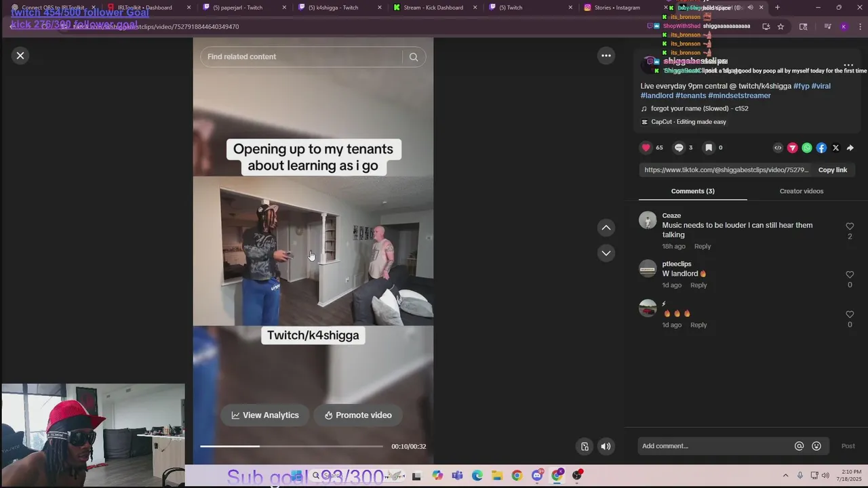
Task: Share the video to WhatsApp
Action: 807,148
